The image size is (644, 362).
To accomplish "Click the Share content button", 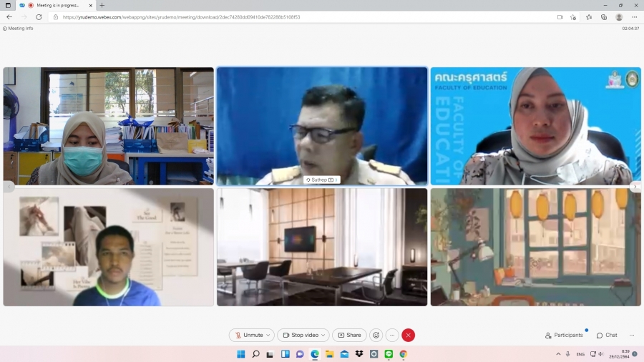I will [349, 335].
